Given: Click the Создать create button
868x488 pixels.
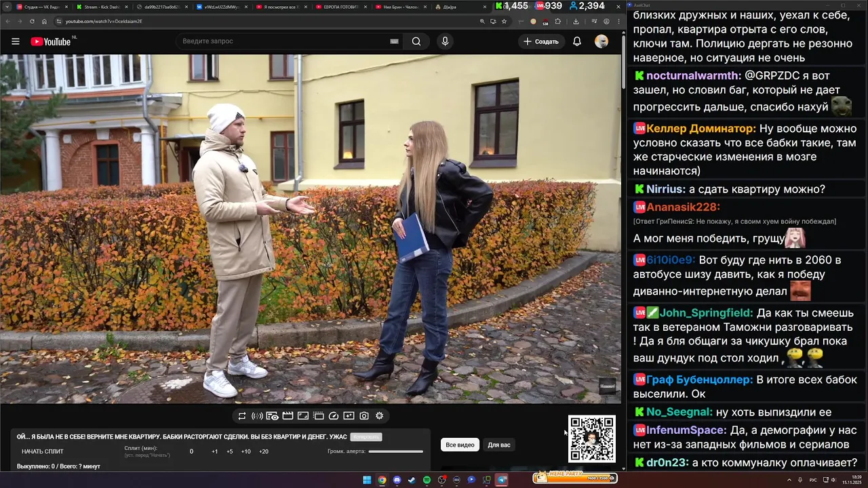Looking at the screenshot, I should (x=540, y=41).
